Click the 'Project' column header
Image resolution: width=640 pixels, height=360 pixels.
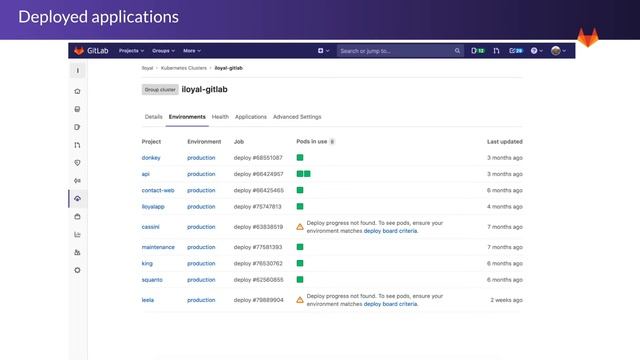pyautogui.click(x=151, y=142)
